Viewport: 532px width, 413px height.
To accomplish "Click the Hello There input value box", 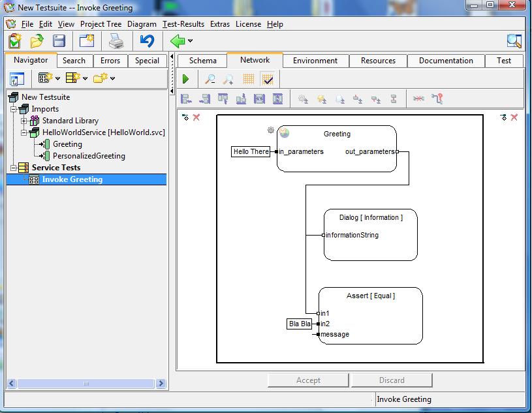I will click(251, 151).
